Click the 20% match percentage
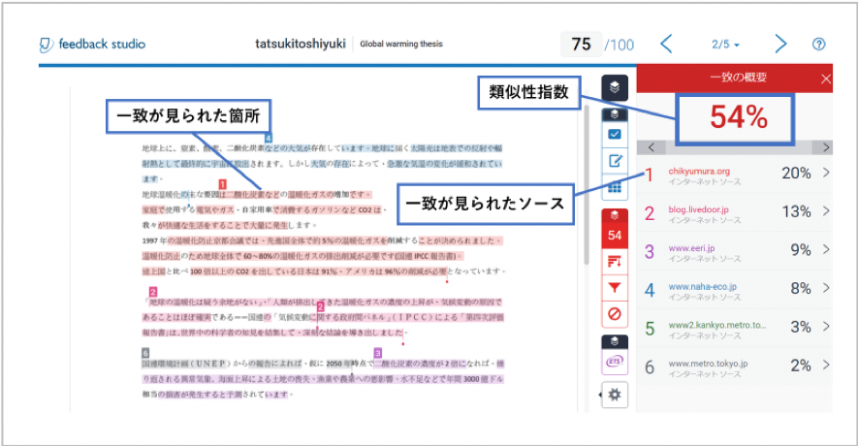This screenshot has width=858, height=446. pyautogui.click(x=796, y=173)
